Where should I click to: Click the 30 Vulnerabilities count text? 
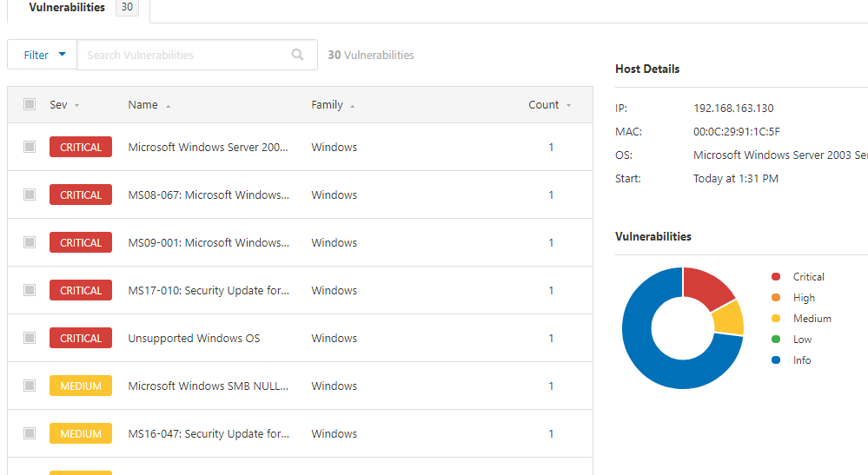pyautogui.click(x=370, y=55)
